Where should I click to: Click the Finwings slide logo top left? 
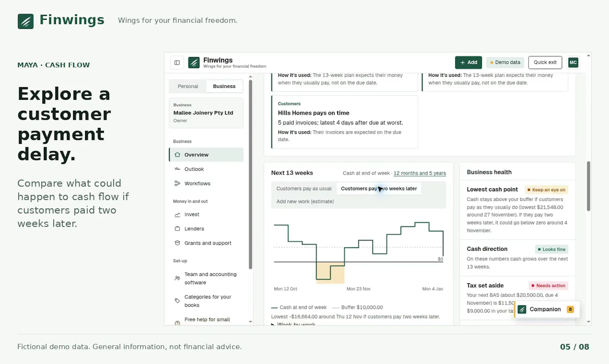point(26,21)
